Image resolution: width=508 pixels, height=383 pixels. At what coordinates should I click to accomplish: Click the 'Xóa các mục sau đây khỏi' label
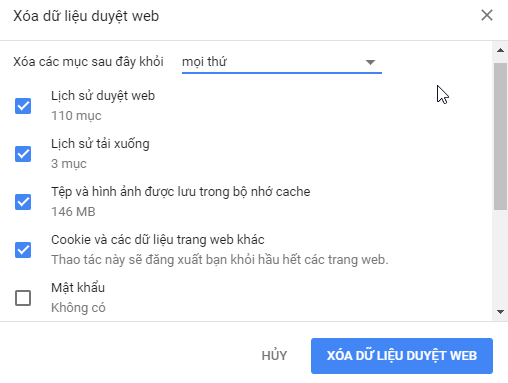pyautogui.click(x=88, y=62)
